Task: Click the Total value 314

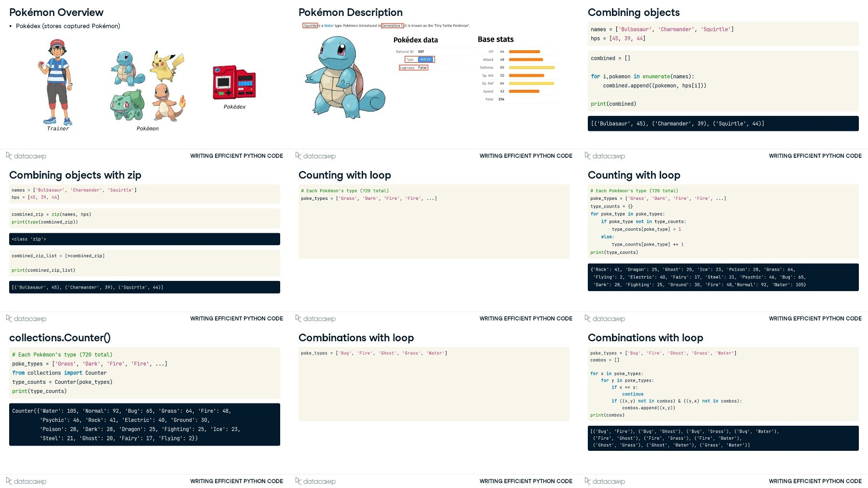Action: (502, 99)
